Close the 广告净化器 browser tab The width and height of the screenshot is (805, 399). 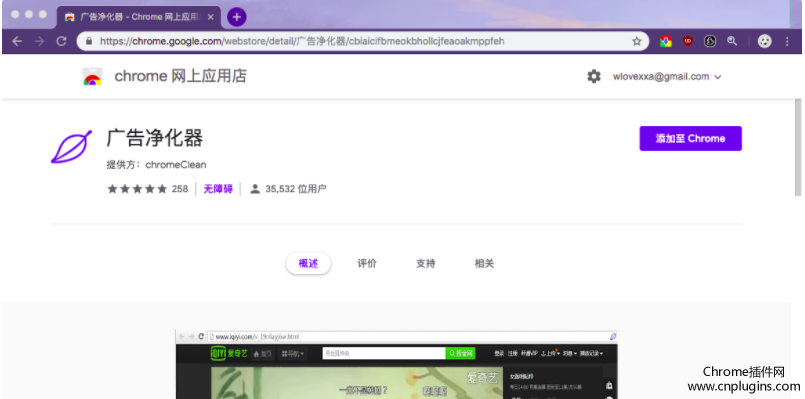[210, 17]
